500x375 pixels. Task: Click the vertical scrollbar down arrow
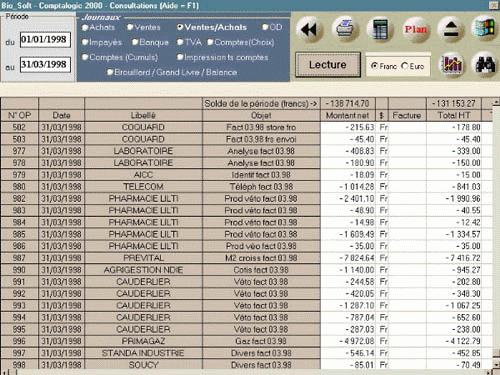(496, 365)
